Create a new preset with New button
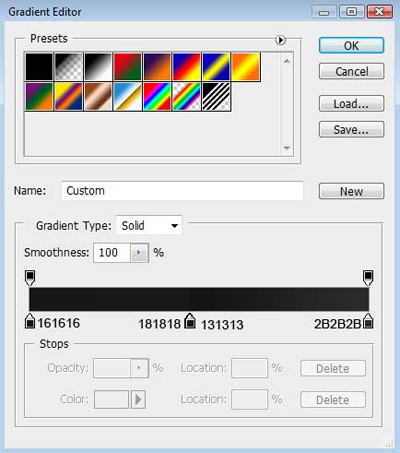The height and width of the screenshot is (453, 400). click(351, 191)
